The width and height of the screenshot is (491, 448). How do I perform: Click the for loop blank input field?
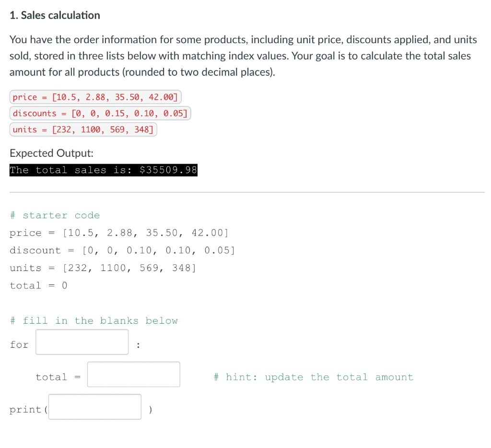point(82,342)
